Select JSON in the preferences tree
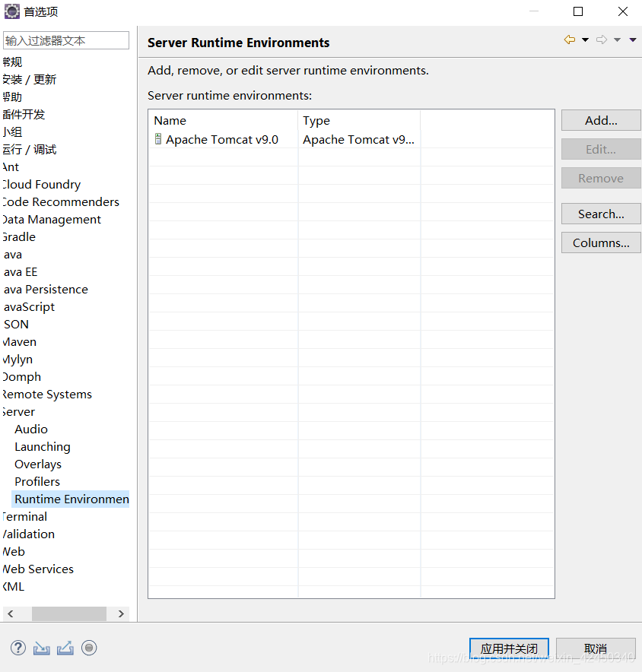642x672 pixels. pyautogui.click(x=16, y=325)
